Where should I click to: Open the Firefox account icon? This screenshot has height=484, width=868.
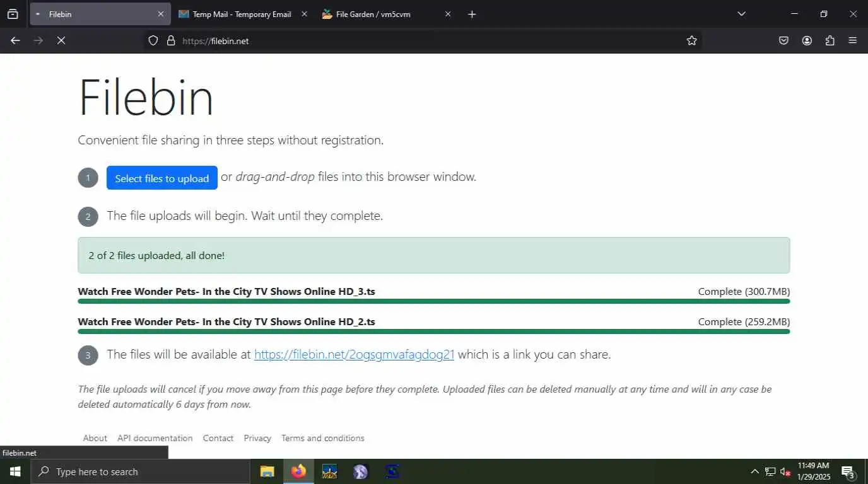[x=807, y=40]
